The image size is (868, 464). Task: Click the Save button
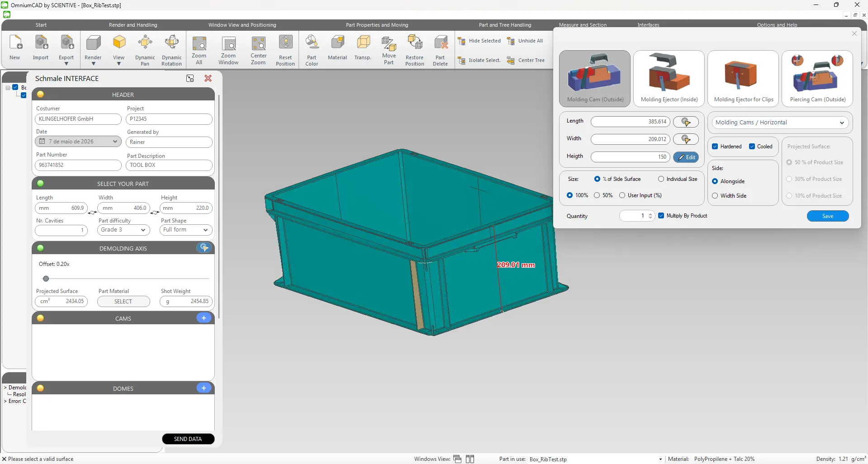click(x=828, y=216)
